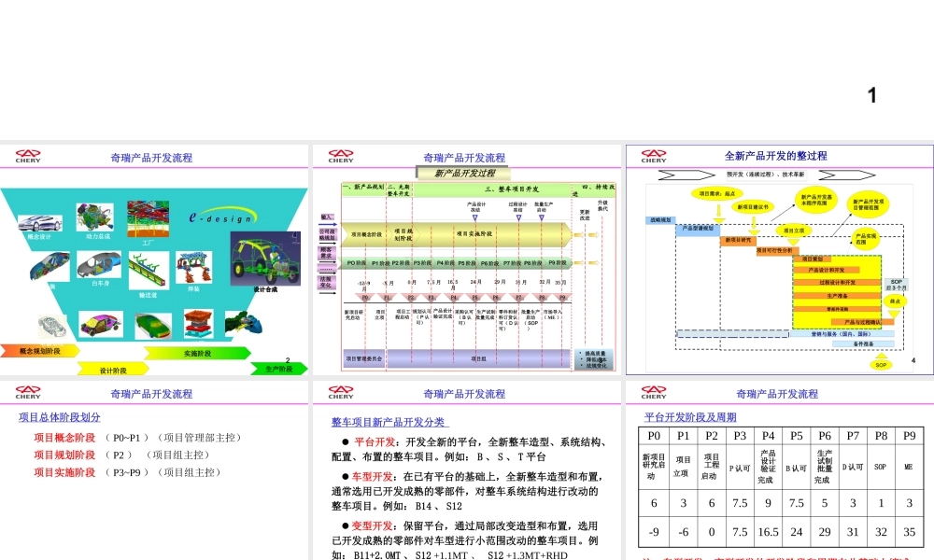Select the 工厂 factory image
Image resolution: width=934 pixels, height=560 pixels.
[148, 219]
